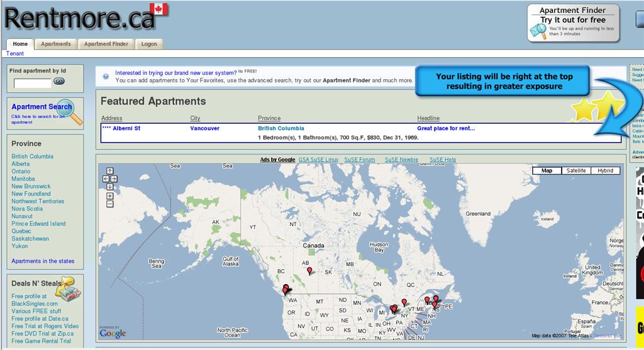This screenshot has width=644, height=350.
Task: Click the Google logo on the map
Action: pyautogui.click(x=113, y=332)
